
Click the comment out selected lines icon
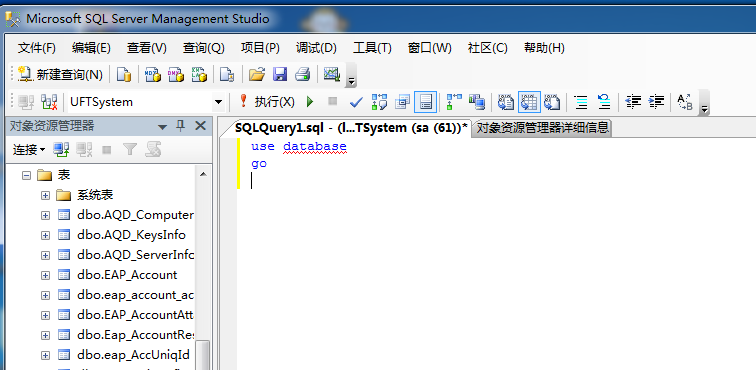[581, 102]
